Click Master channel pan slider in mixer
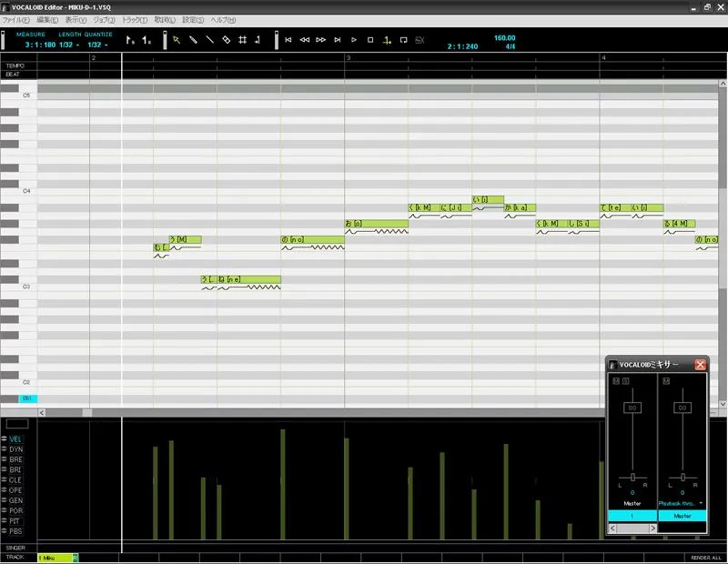This screenshot has width=728, height=564. (682, 478)
